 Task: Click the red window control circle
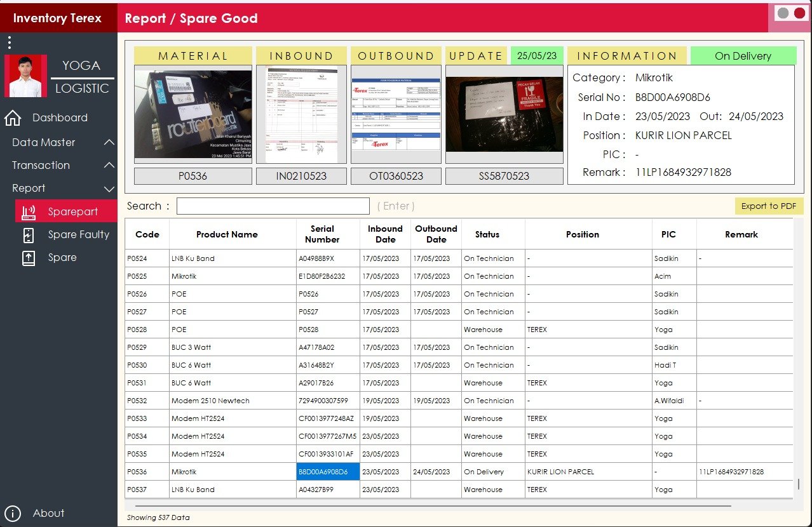pos(799,13)
